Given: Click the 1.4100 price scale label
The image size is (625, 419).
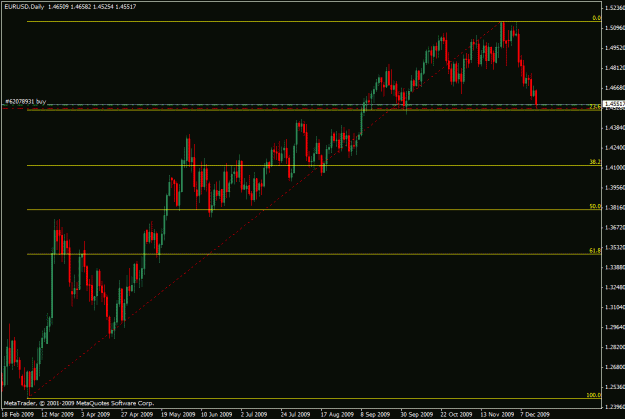Looking at the screenshot, I should pos(615,167).
